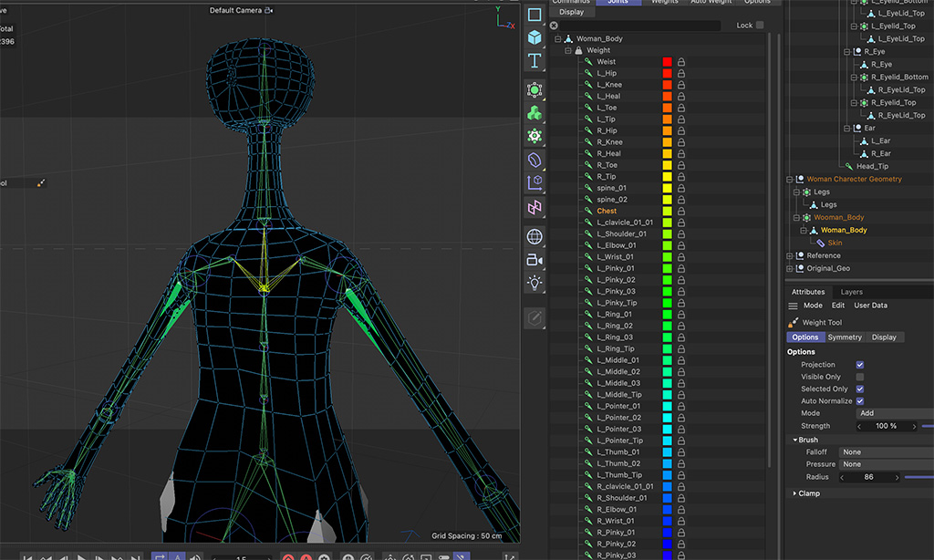This screenshot has width=934, height=560.
Task: Click the grayed-out pencil edit icon
Action: 534,317
